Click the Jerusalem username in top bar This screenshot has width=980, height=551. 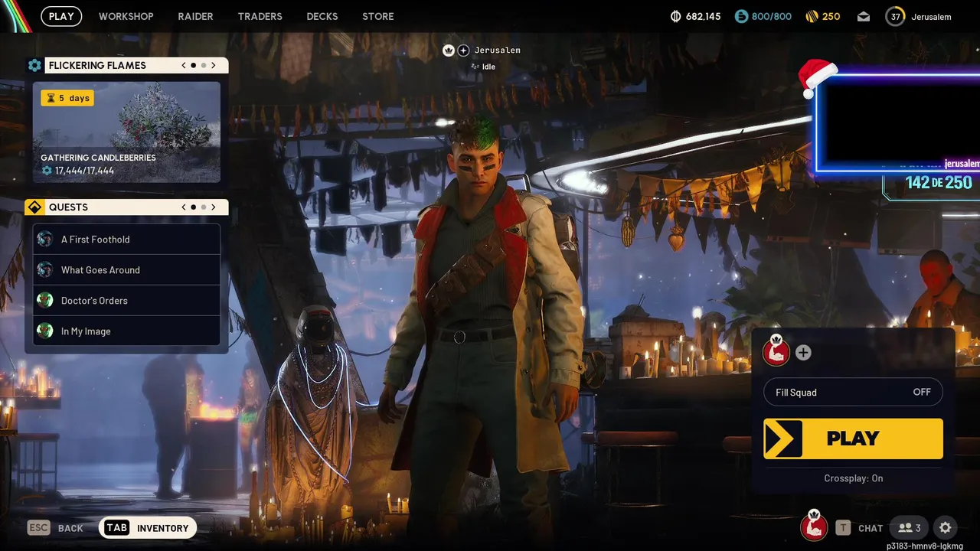click(931, 16)
